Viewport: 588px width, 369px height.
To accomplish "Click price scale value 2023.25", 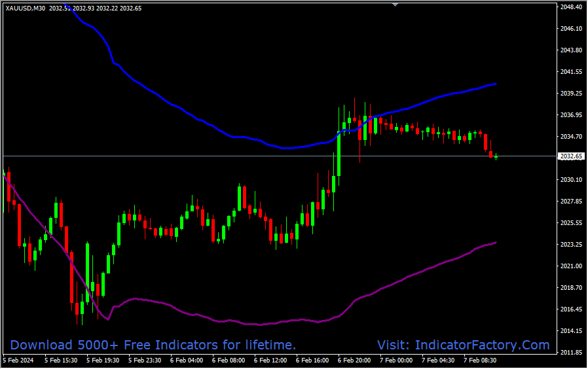I will pos(572,245).
